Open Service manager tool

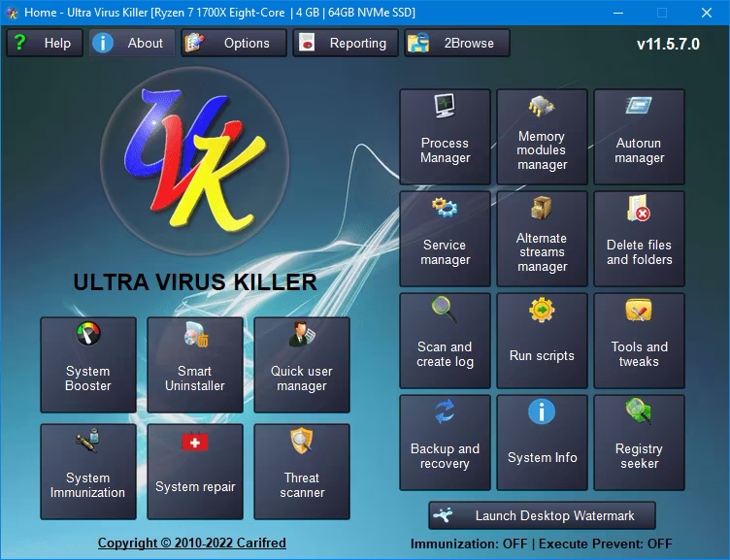coord(445,238)
